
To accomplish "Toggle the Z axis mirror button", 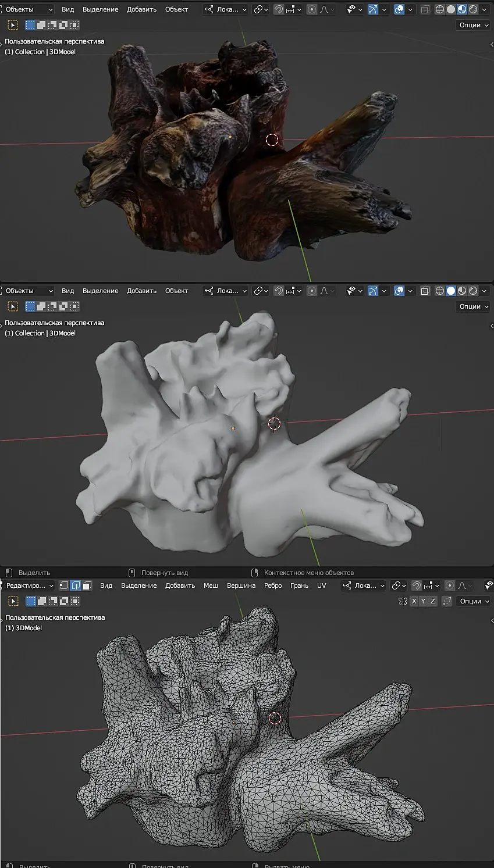I will click(x=432, y=601).
